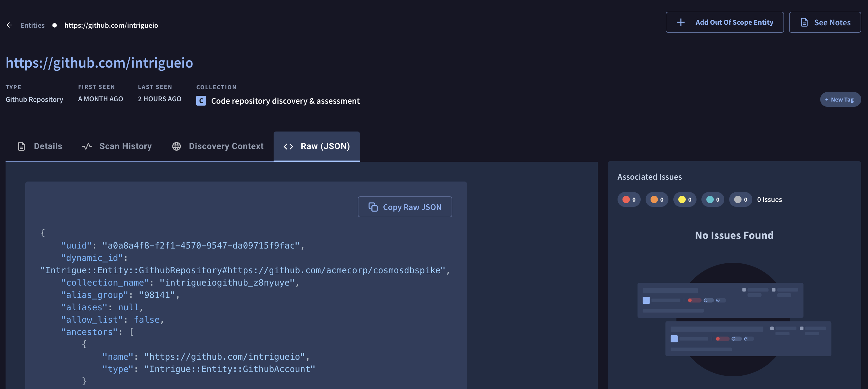Click the allow_list false line
Image resolution: width=868 pixels, height=389 pixels.
pos(113,320)
